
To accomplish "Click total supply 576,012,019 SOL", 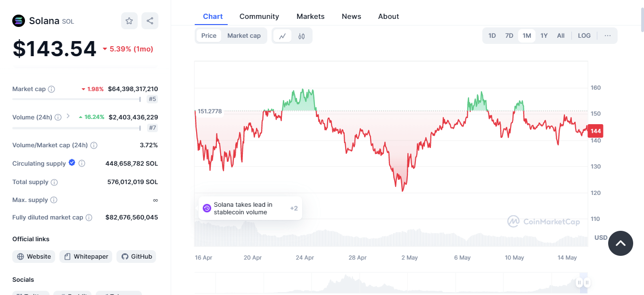I will pos(133,182).
